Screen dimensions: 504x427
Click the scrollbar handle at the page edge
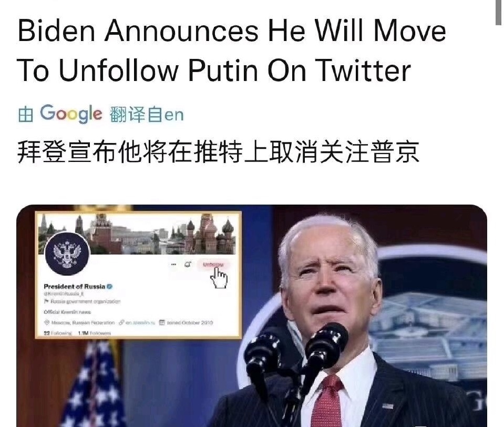(x=499, y=12)
